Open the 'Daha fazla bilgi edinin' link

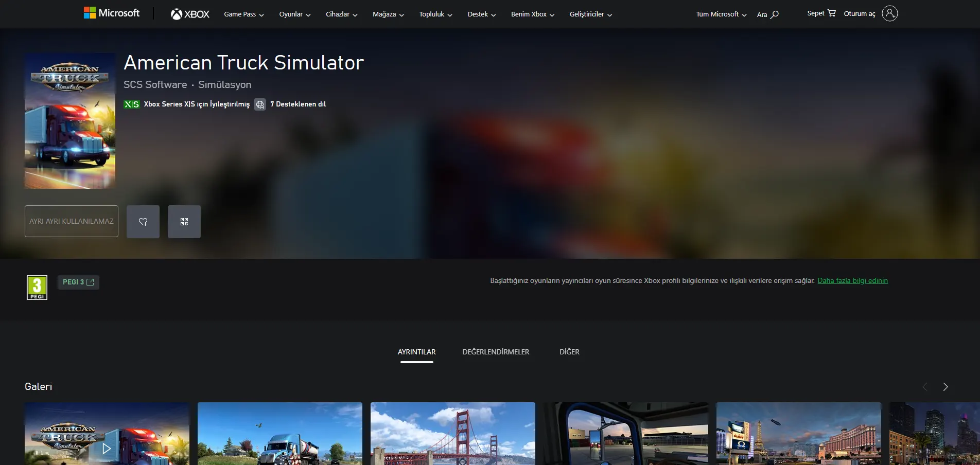[x=852, y=280]
